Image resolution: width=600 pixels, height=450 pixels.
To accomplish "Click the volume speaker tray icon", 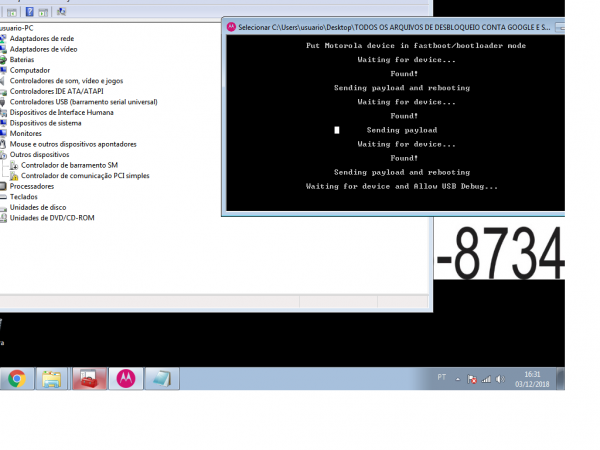I will coord(500,379).
